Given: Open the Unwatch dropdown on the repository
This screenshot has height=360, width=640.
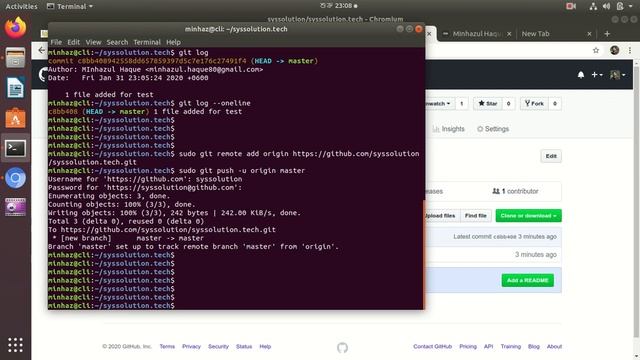Looking at the screenshot, I should 439,104.
